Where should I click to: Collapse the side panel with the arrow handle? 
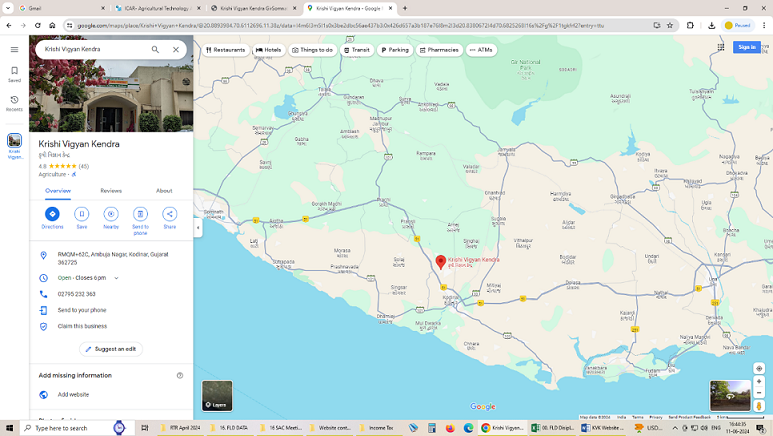[x=198, y=227]
